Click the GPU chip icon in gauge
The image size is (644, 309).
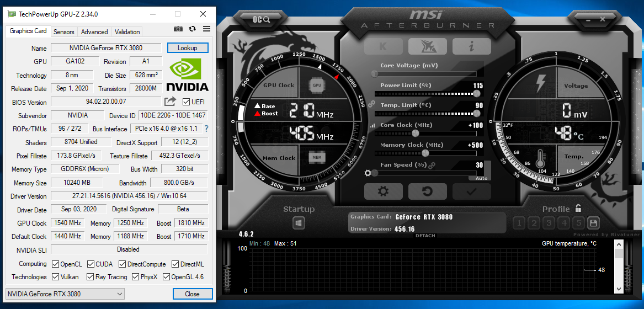coord(317,85)
